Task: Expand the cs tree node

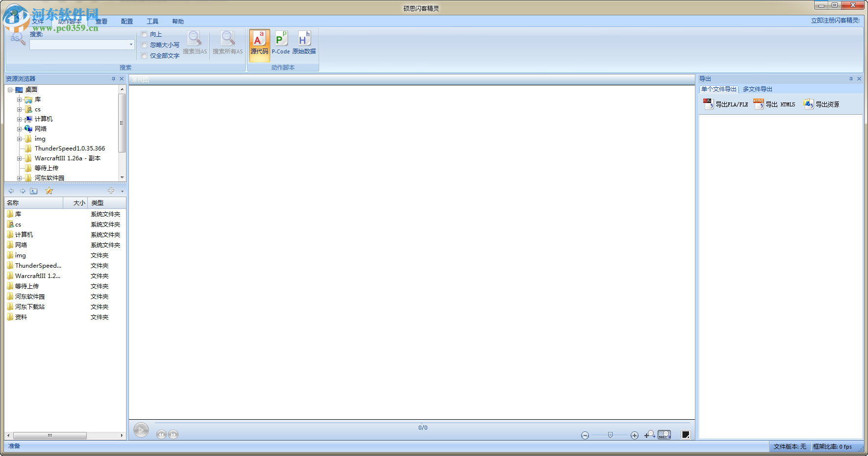Action: point(20,109)
